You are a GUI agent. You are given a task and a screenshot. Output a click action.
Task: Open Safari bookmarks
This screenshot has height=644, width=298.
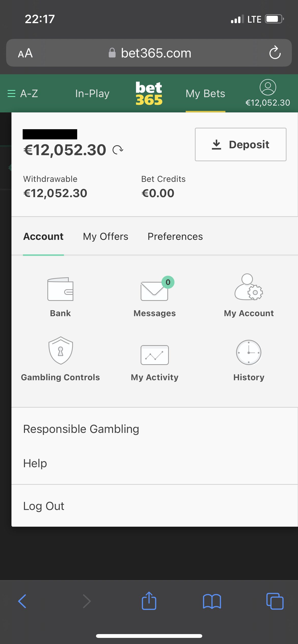pos(212,601)
